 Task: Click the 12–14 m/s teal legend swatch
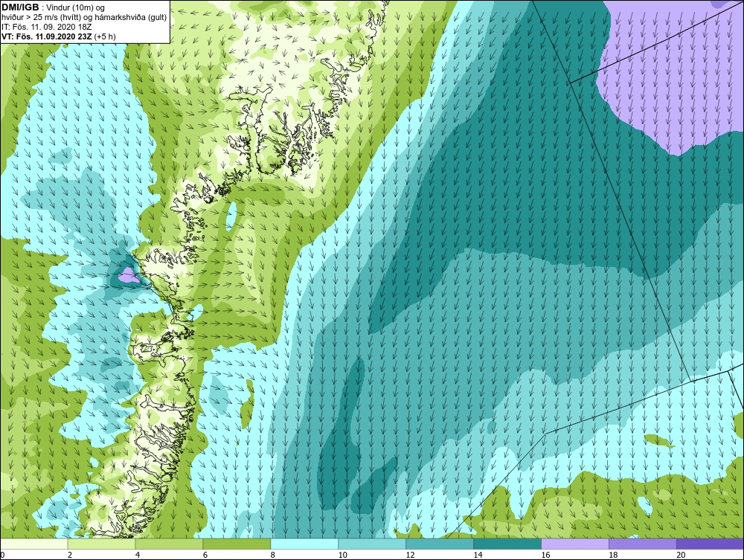point(440,544)
